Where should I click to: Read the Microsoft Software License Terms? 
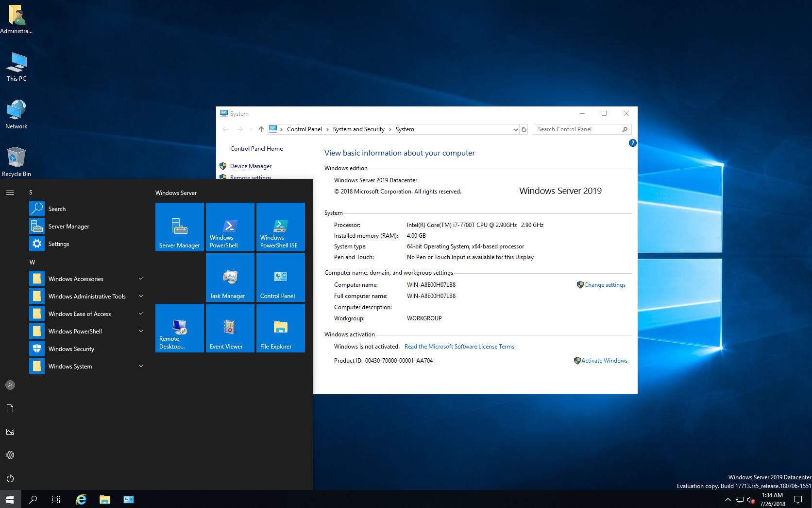[x=459, y=347]
